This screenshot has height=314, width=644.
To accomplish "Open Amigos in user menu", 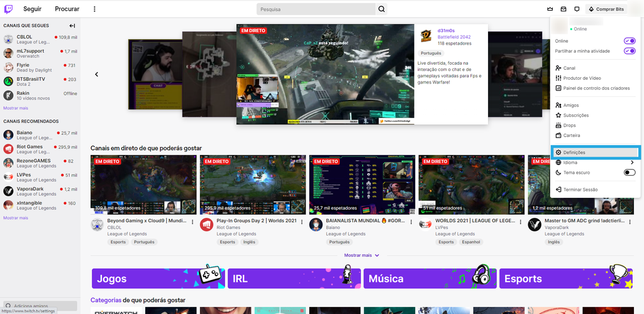I will 595,106.
